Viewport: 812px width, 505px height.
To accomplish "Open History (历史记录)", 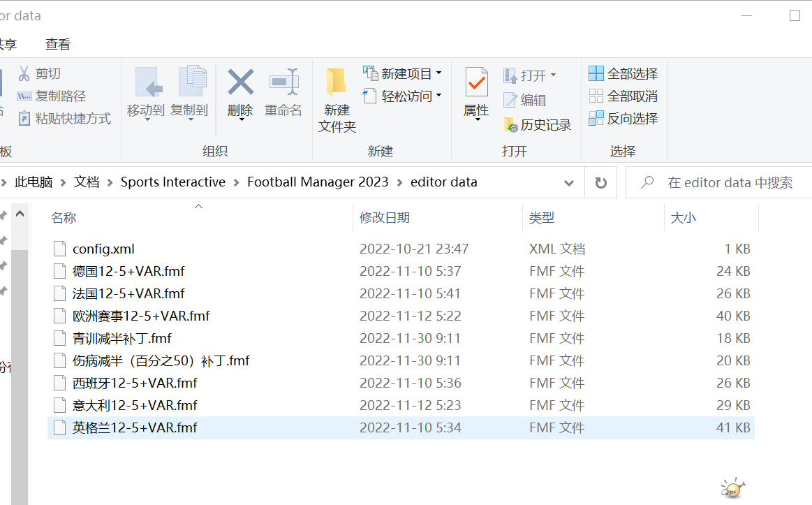I will click(538, 125).
